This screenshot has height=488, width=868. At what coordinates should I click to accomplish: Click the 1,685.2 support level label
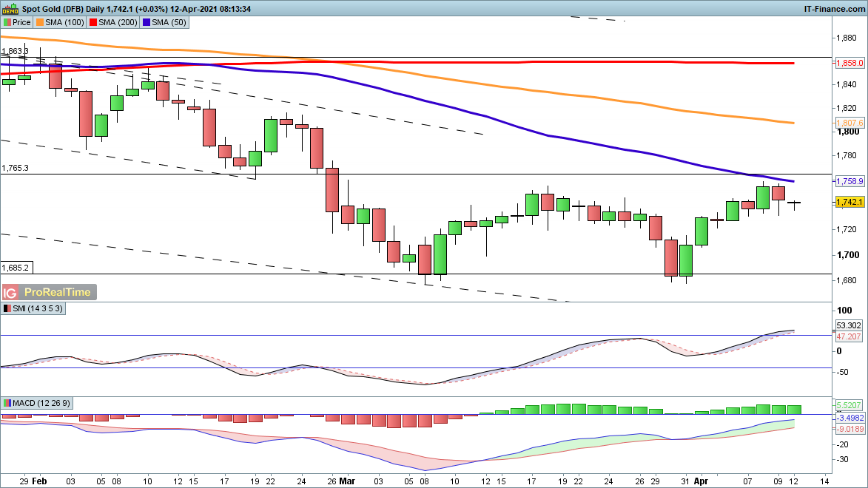pos(15,268)
